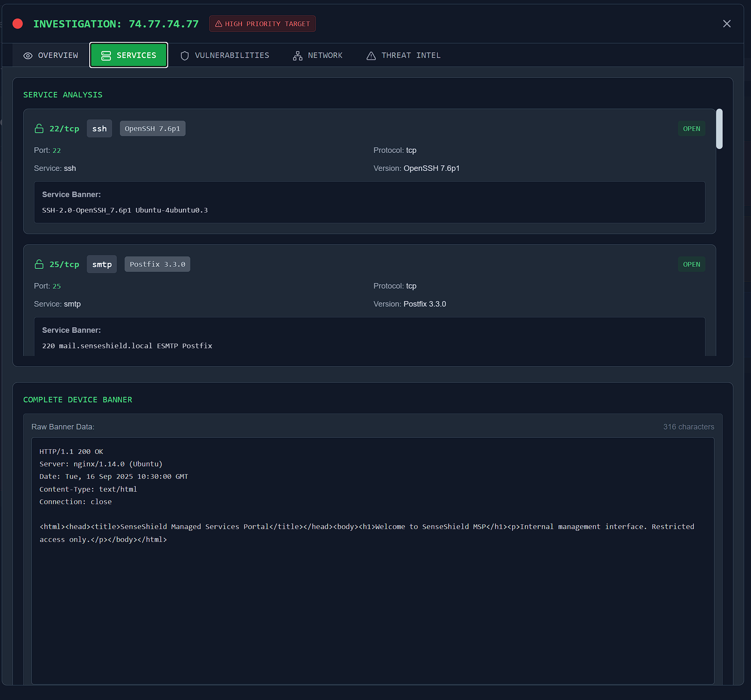Toggle the OPEN status on port 22

point(691,128)
